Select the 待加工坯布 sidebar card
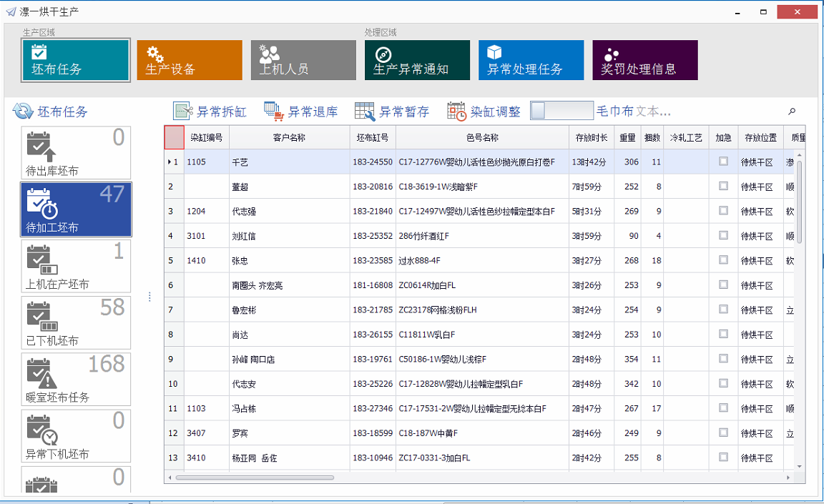 (76, 209)
